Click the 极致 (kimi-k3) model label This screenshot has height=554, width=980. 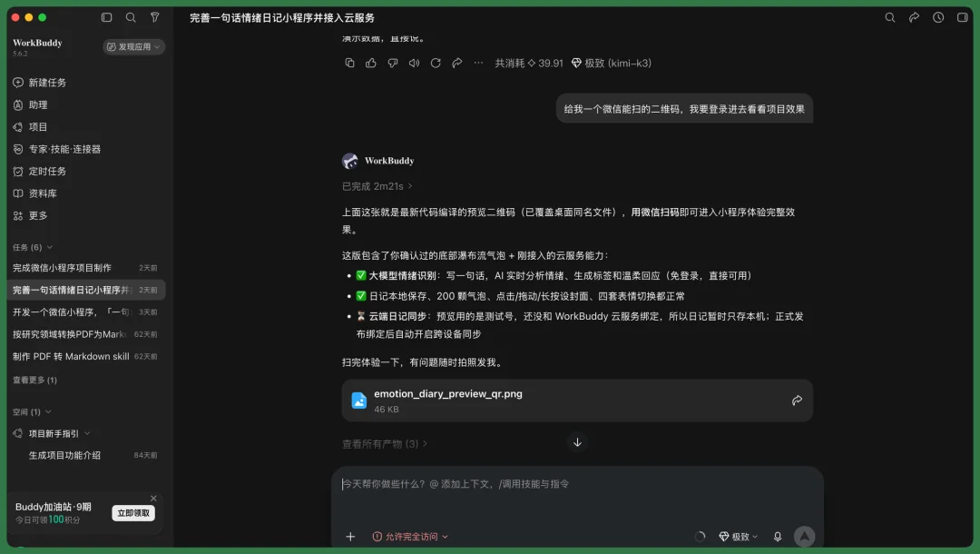612,64
